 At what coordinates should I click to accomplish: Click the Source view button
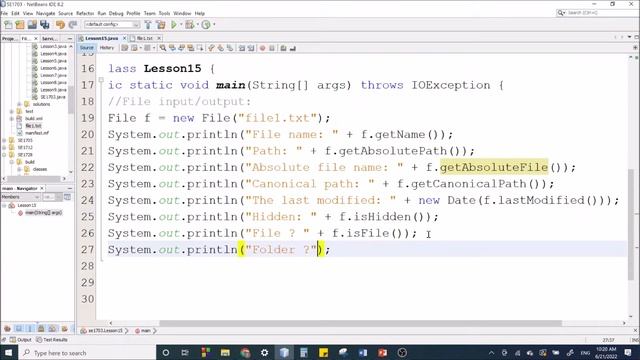click(87, 48)
